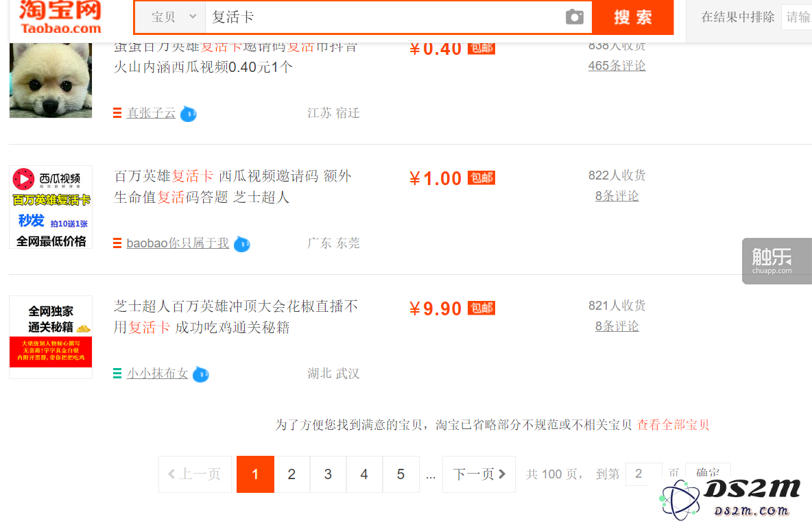812x523 pixels.
Task: Click the Taobao.com logo
Action: [60, 17]
